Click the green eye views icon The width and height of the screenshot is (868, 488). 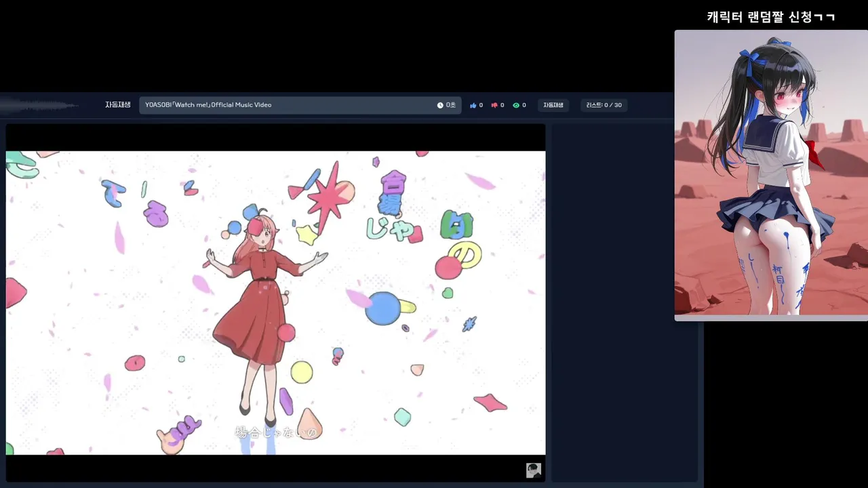(516, 105)
